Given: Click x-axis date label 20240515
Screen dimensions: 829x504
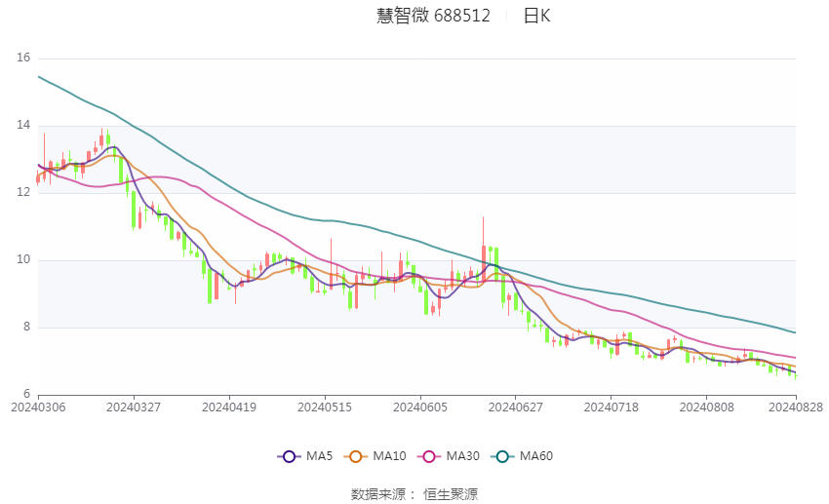Looking at the screenshot, I should [325, 407].
